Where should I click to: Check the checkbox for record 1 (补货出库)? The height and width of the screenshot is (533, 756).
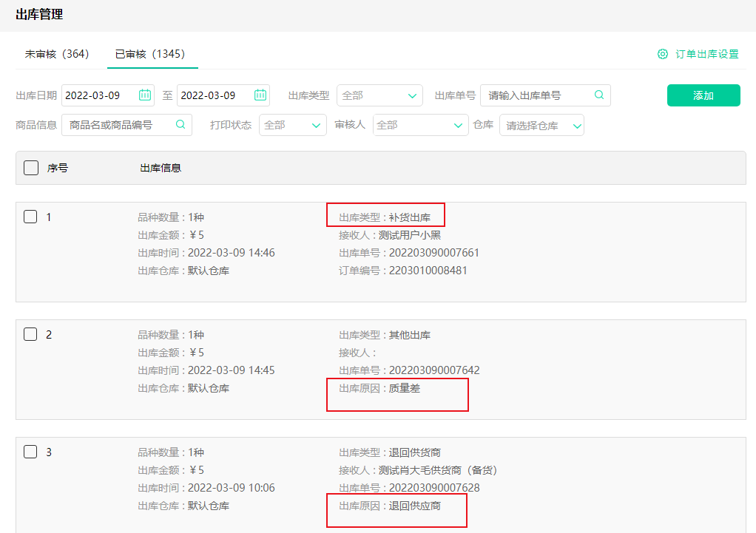tap(30, 217)
